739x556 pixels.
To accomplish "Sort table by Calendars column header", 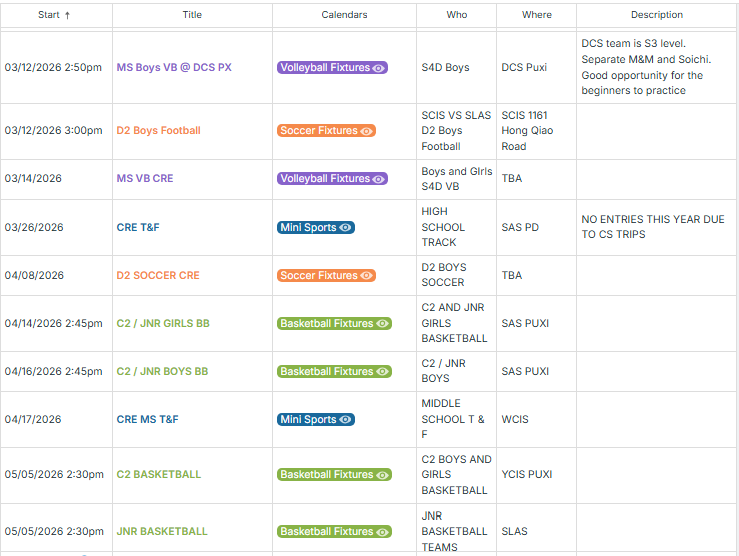I will pyautogui.click(x=344, y=15).
